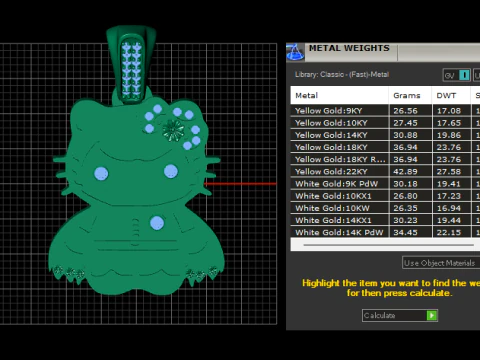Click the 17.08 DWT value
Screen dimensions: 480x360
pos(449,111)
